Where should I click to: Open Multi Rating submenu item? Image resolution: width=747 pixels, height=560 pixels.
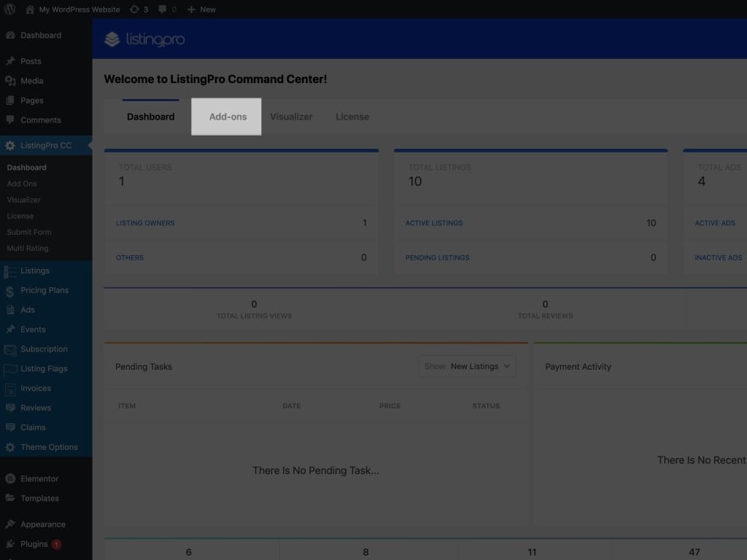click(x=28, y=249)
